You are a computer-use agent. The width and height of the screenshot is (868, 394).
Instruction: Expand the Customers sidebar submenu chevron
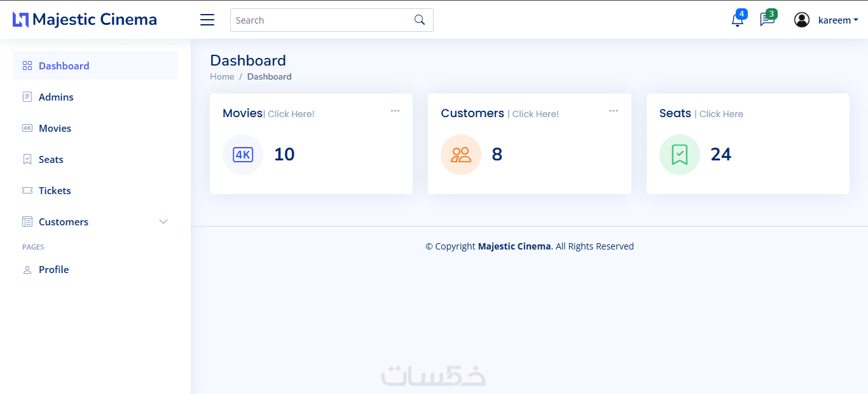163,222
